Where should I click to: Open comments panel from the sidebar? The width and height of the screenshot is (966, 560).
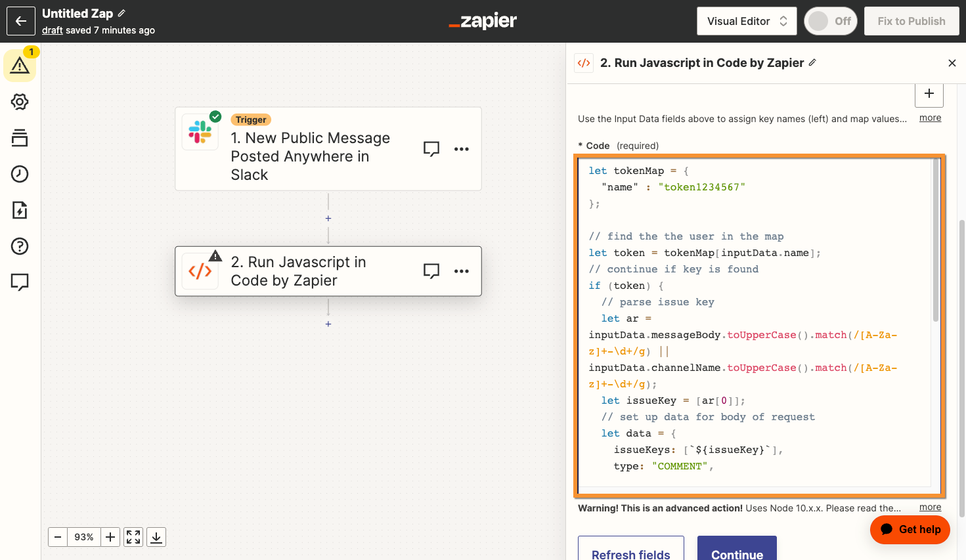[20, 282]
